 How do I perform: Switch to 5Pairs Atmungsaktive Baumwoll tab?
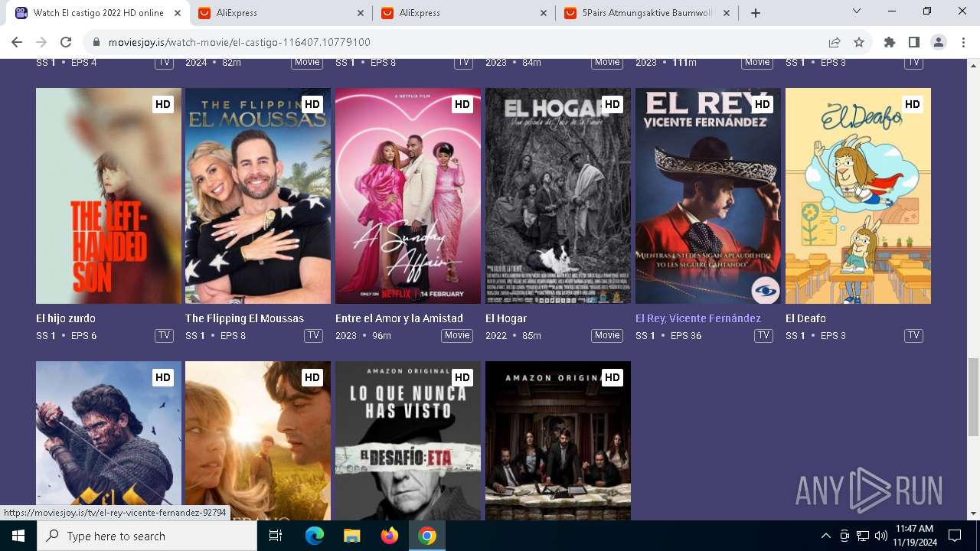coord(648,13)
